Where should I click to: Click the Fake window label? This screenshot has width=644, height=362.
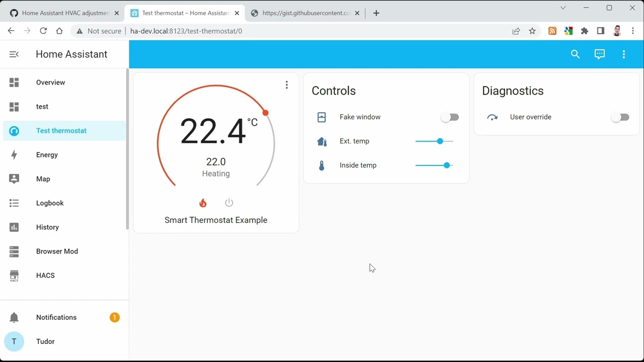(x=360, y=117)
